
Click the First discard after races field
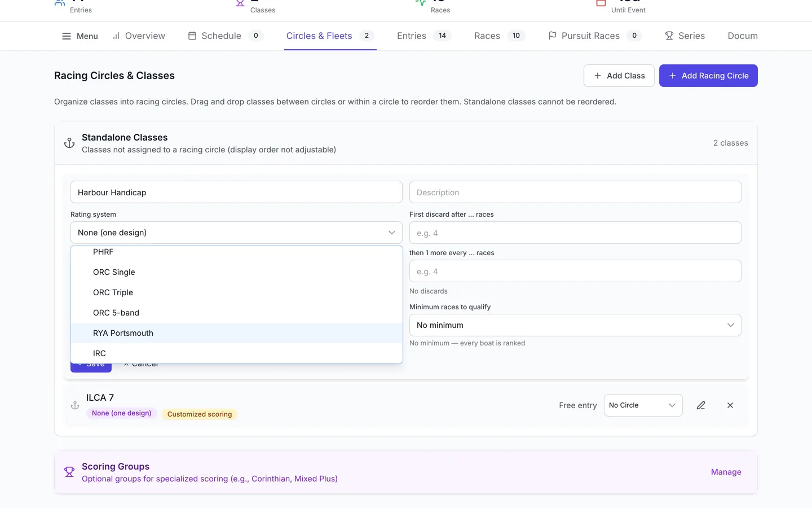click(x=575, y=233)
